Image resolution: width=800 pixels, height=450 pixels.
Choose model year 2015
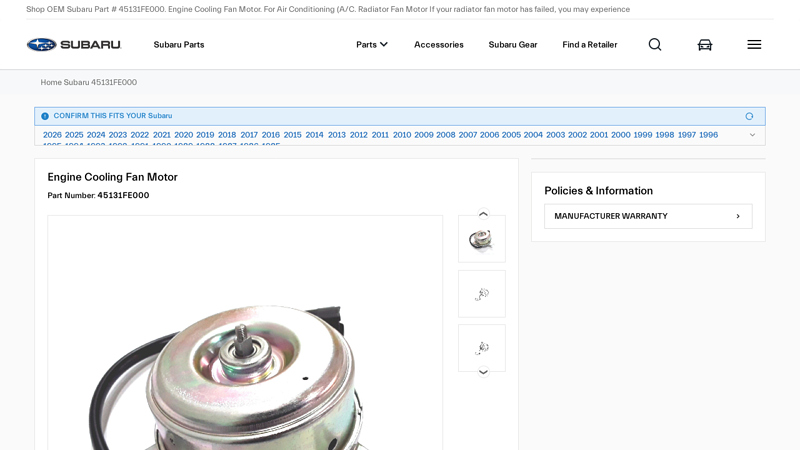[x=292, y=135]
